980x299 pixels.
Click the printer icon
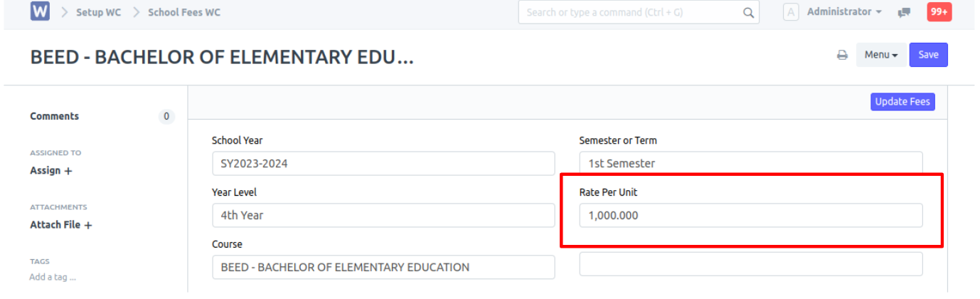(842, 55)
